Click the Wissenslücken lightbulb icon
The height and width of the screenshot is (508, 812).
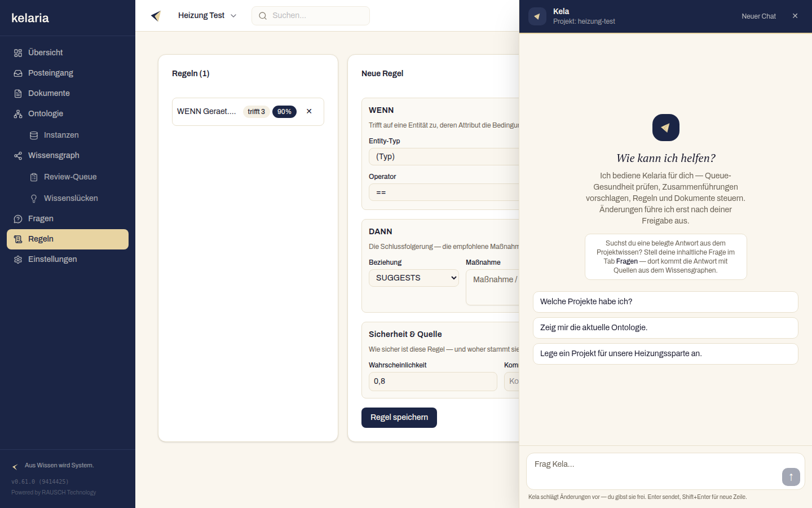tap(34, 199)
